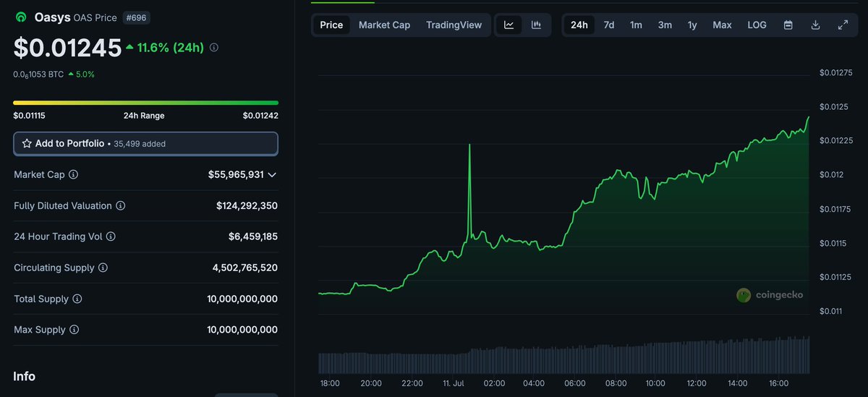Select the Market Cap chart tab
The image size is (868, 397).
pyautogui.click(x=384, y=25)
